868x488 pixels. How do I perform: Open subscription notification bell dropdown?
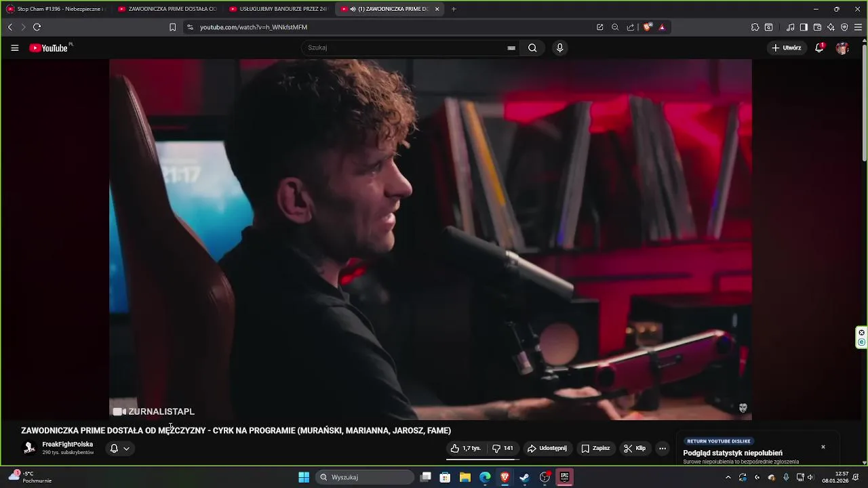click(120, 448)
